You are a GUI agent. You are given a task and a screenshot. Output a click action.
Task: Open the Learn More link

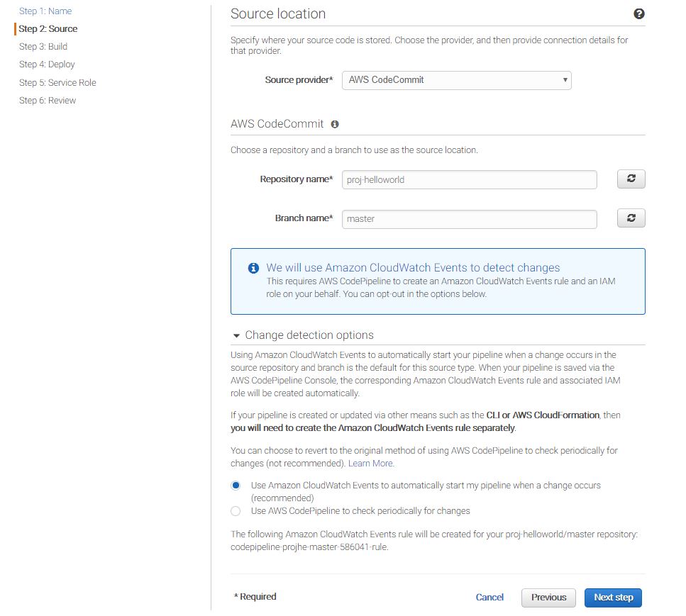click(371, 464)
